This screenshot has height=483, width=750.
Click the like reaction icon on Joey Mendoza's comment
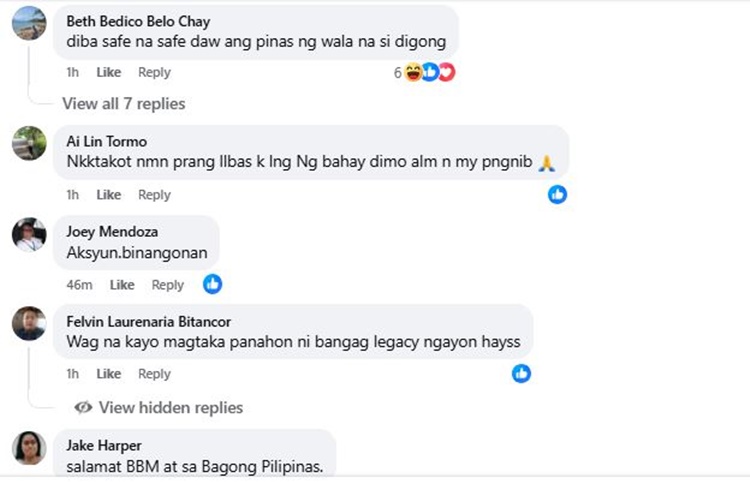click(x=212, y=284)
